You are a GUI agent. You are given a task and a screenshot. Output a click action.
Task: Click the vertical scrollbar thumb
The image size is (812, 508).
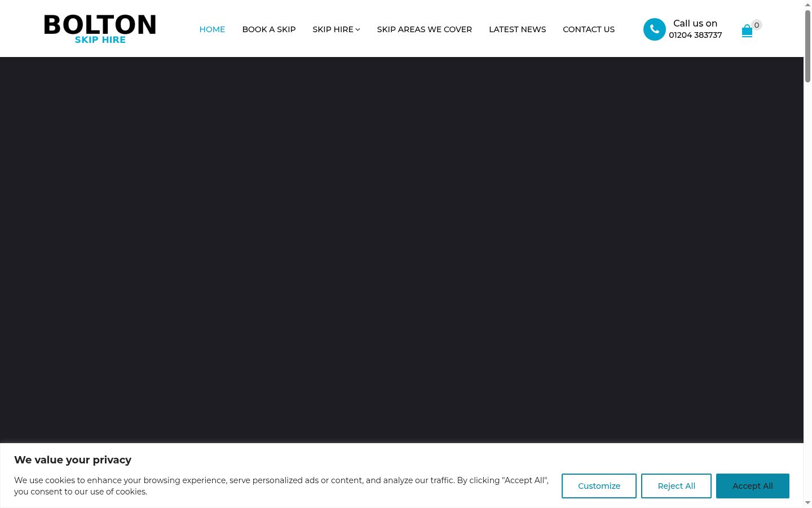(x=807, y=46)
